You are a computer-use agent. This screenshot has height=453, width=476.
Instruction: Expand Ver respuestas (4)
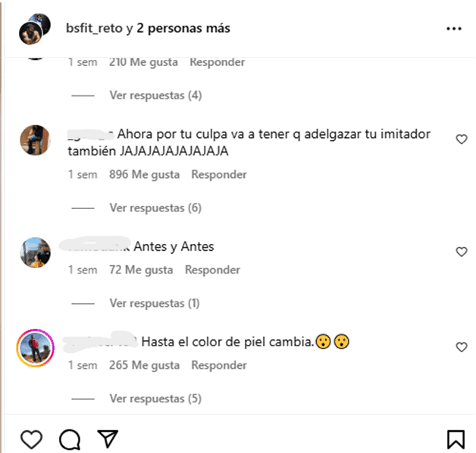coord(155,95)
